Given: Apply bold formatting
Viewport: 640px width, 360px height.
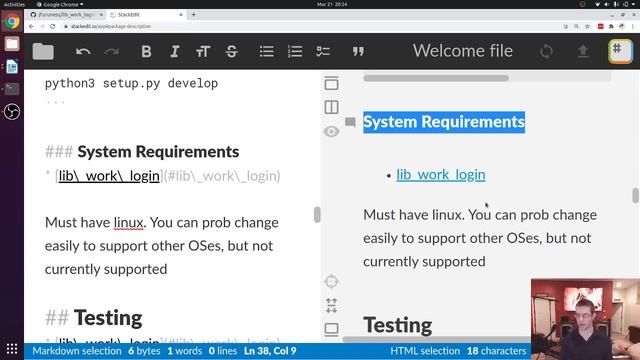Looking at the screenshot, I should [146, 51].
